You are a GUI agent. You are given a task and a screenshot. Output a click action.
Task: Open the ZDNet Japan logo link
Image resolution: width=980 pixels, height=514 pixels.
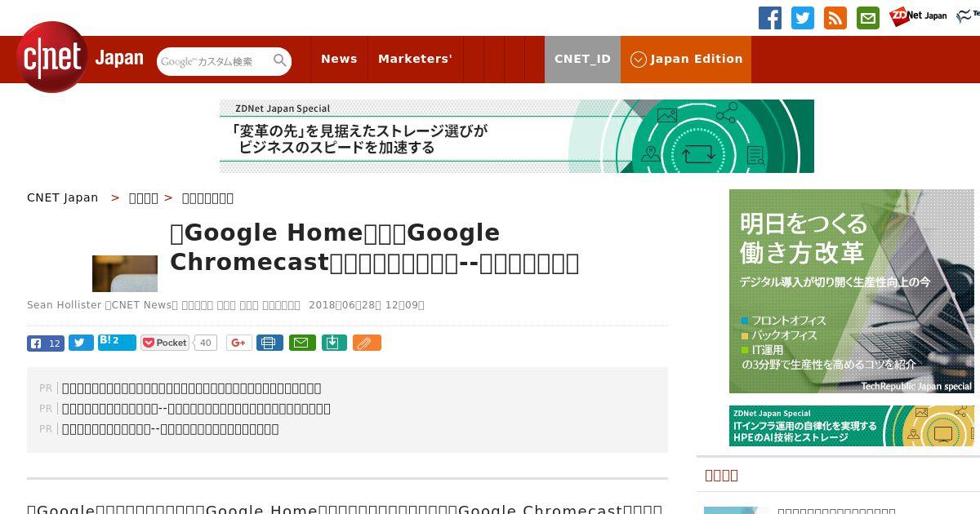(918, 16)
